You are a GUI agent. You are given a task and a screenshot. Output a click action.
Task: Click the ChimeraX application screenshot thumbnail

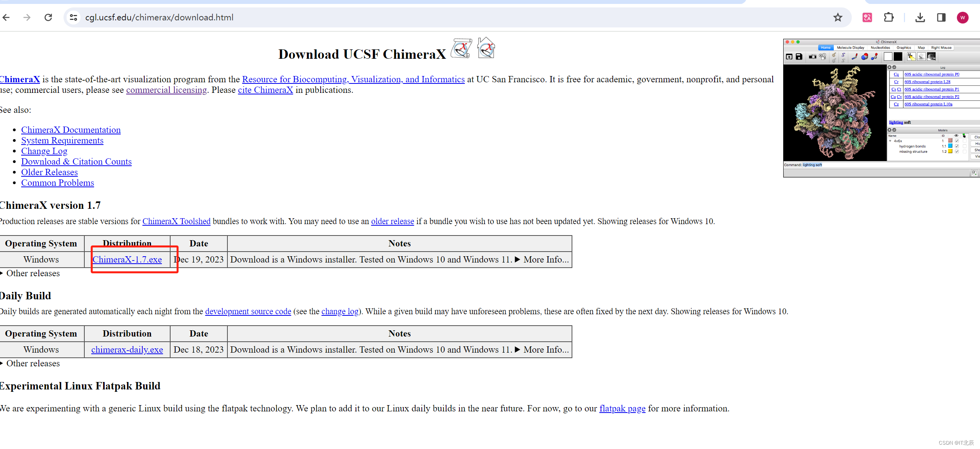(881, 108)
